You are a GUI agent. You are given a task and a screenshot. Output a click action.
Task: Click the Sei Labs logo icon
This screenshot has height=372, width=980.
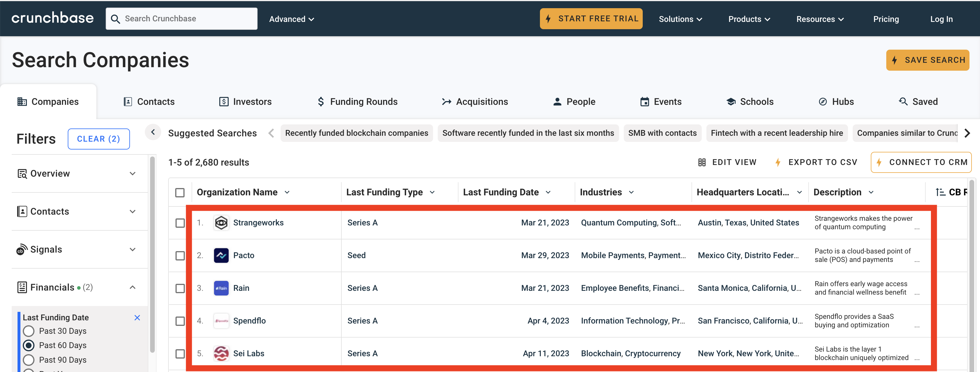pos(221,354)
